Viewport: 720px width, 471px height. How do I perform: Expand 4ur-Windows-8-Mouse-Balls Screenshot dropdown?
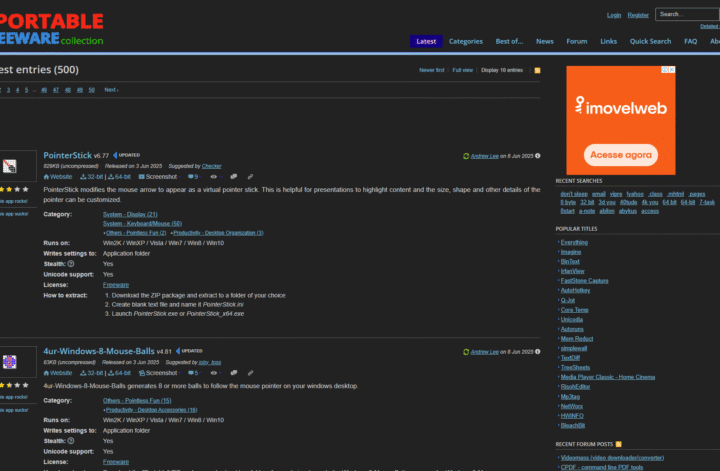159,373
